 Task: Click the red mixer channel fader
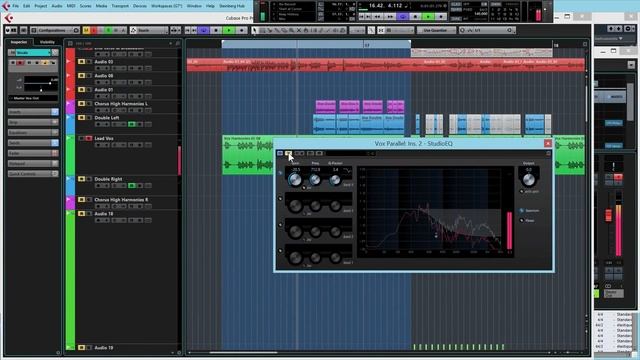tap(609, 215)
